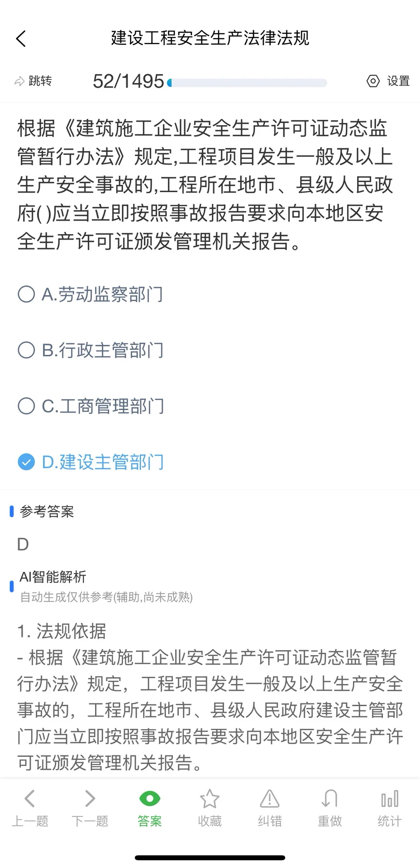Tap the AI智能解析 section heading
The width and height of the screenshot is (420, 868).
53,577
